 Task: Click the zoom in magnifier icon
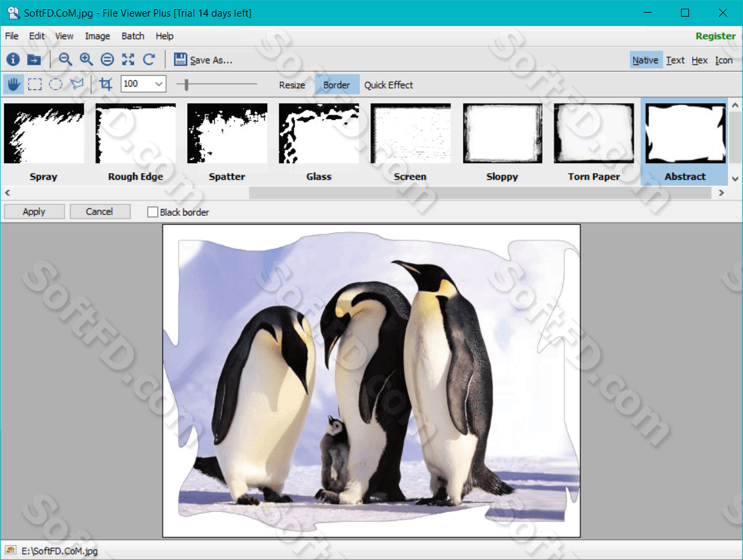86,59
